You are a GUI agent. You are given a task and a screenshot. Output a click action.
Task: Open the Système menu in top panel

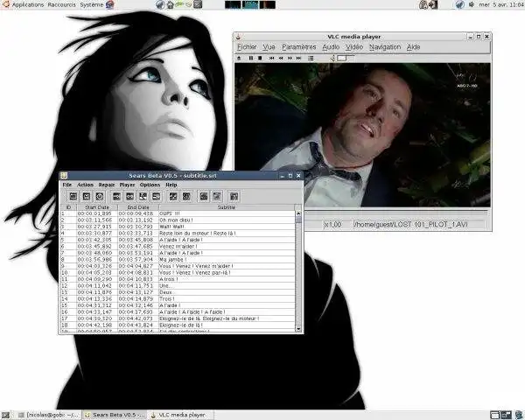92,4
